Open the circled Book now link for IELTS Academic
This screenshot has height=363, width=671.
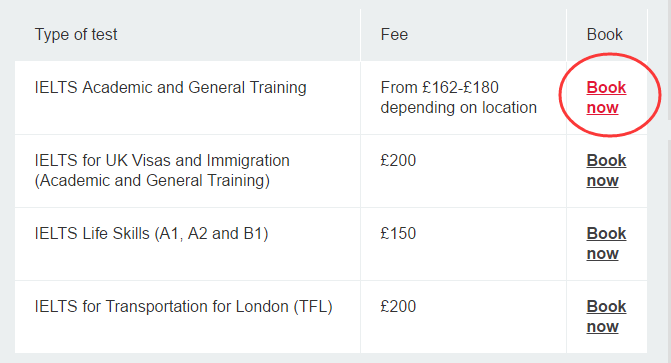click(606, 97)
